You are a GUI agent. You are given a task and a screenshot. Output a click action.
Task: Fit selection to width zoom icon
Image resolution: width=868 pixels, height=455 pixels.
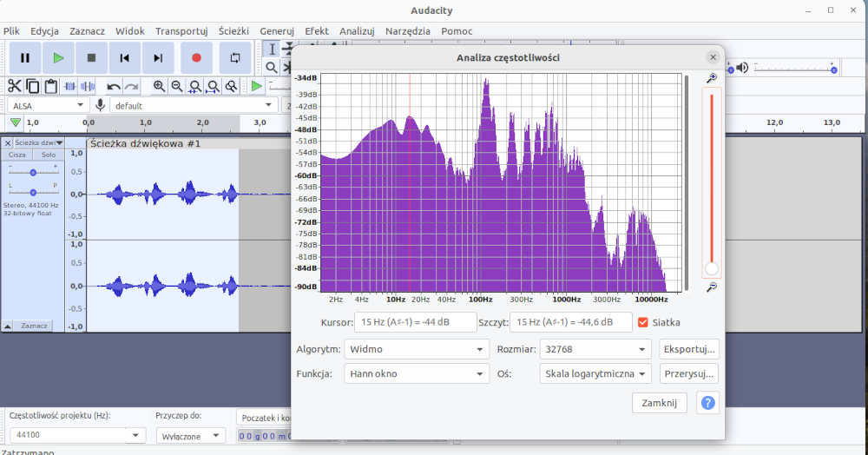[194, 86]
